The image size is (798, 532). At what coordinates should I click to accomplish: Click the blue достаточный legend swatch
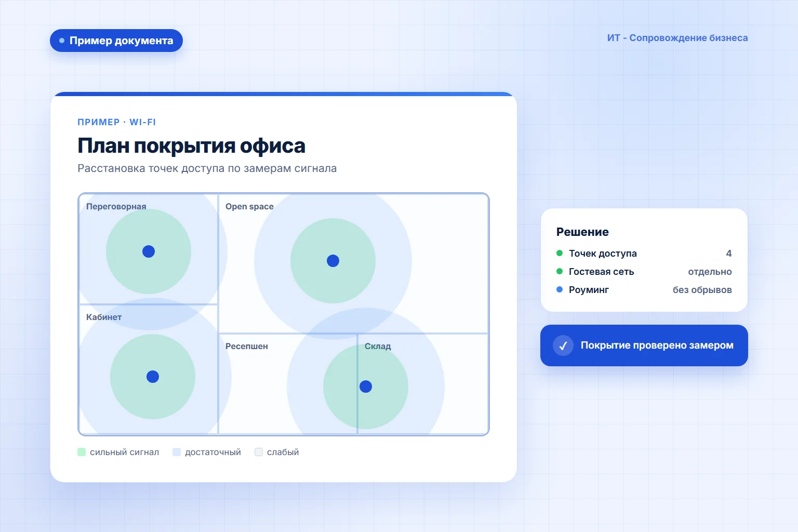point(177,452)
